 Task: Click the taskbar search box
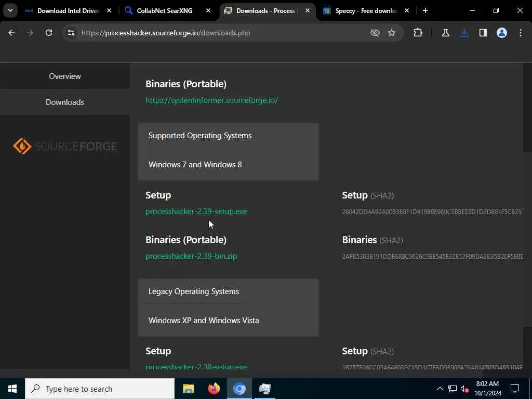click(x=100, y=389)
